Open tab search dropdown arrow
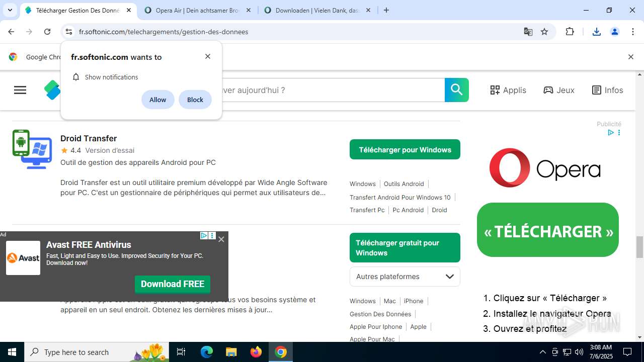 click(x=10, y=10)
